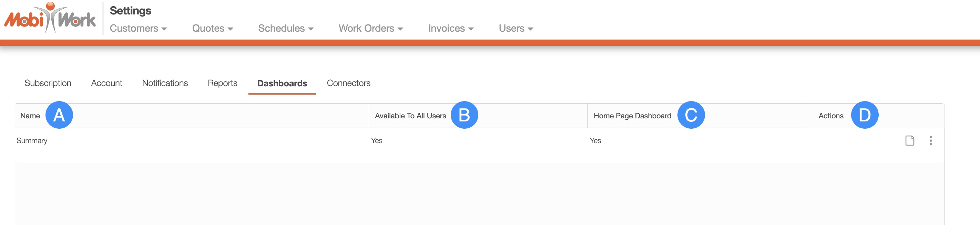Click the blue D marker beside Actions
Image resolution: width=980 pixels, height=225 pixels.
click(x=864, y=115)
